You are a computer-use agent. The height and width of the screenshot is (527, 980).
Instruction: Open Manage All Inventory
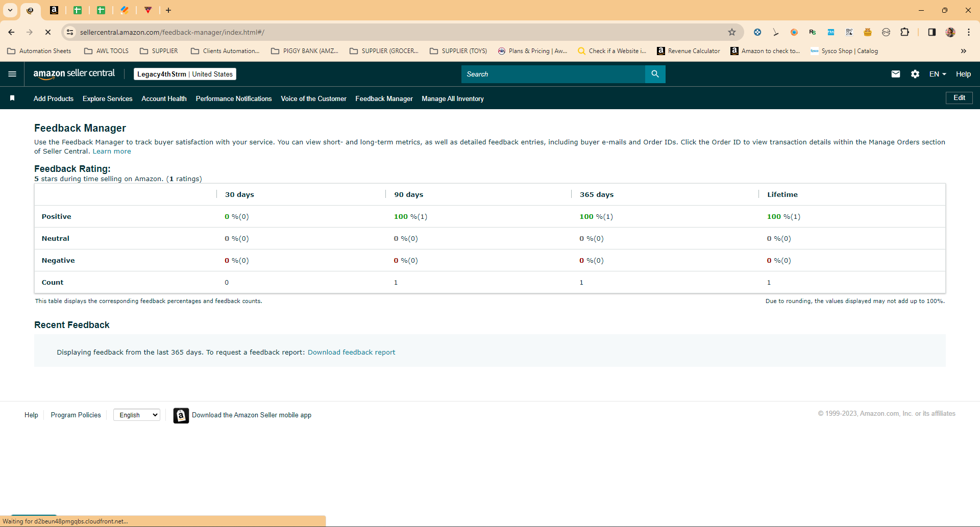click(x=453, y=98)
